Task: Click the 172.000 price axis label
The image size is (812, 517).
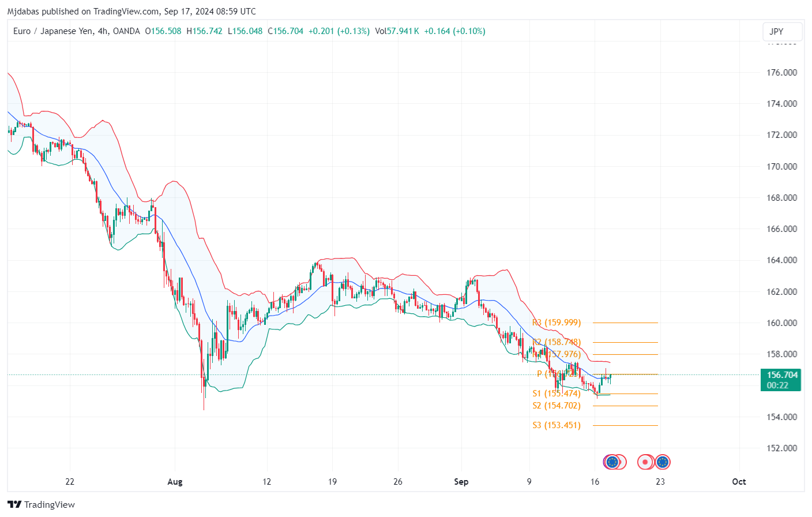Action: click(x=782, y=135)
